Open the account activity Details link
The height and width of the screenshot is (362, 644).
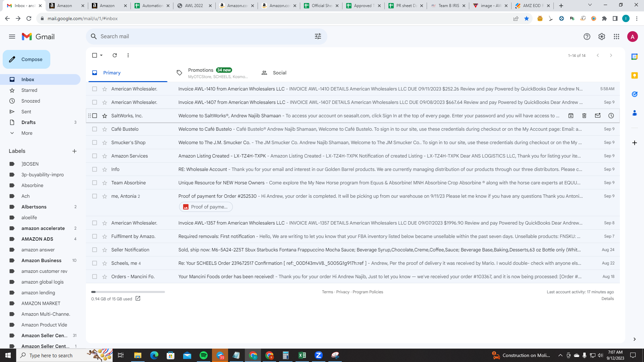607,299
